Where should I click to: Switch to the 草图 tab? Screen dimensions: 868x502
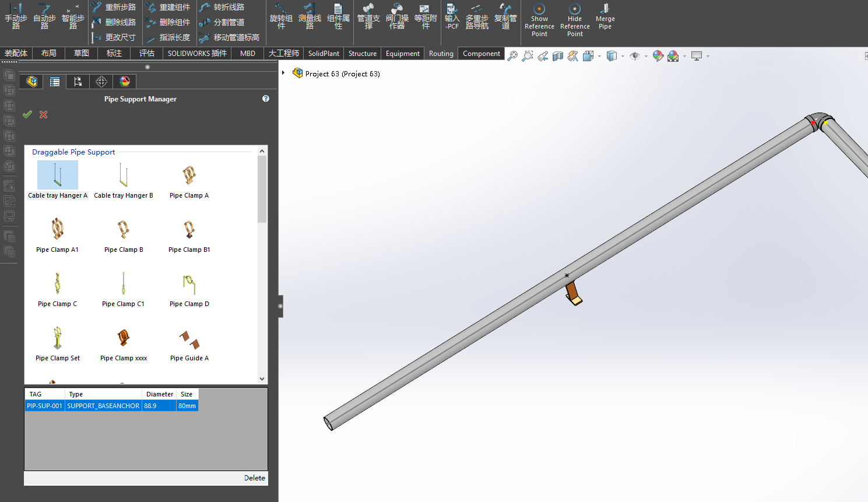pyautogui.click(x=82, y=53)
